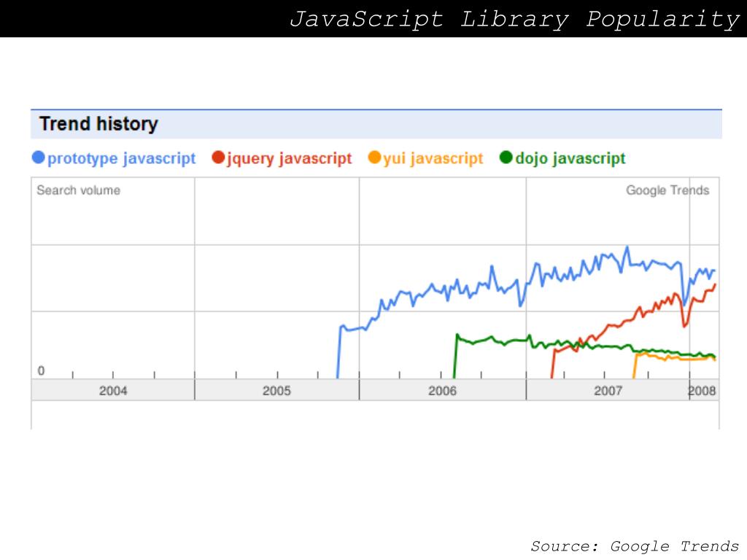The width and height of the screenshot is (747, 560).
Task: Click the Google Trends watermark text
Action: click(x=667, y=190)
